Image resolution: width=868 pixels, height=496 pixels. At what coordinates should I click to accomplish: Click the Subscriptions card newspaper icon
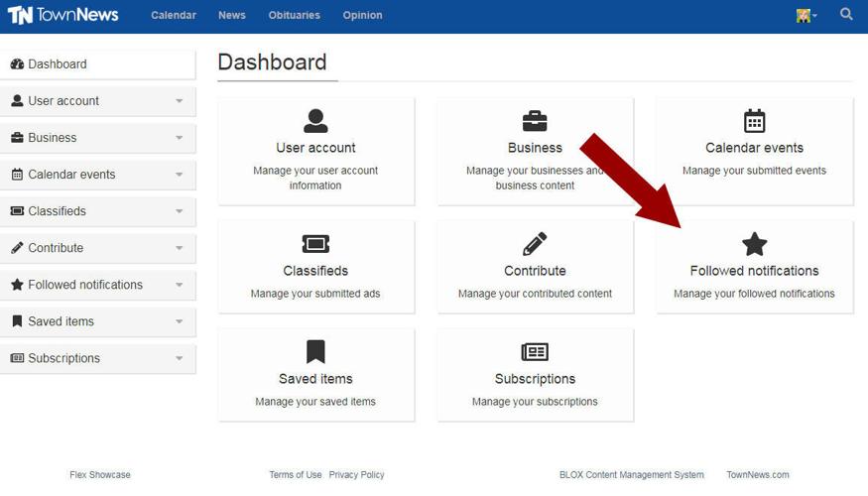coord(535,351)
